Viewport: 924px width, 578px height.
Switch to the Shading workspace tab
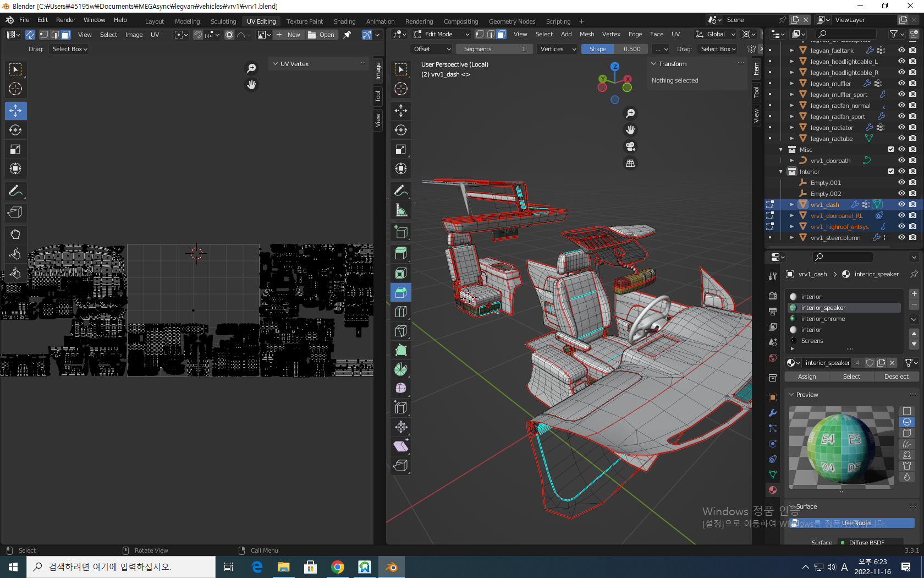point(344,21)
